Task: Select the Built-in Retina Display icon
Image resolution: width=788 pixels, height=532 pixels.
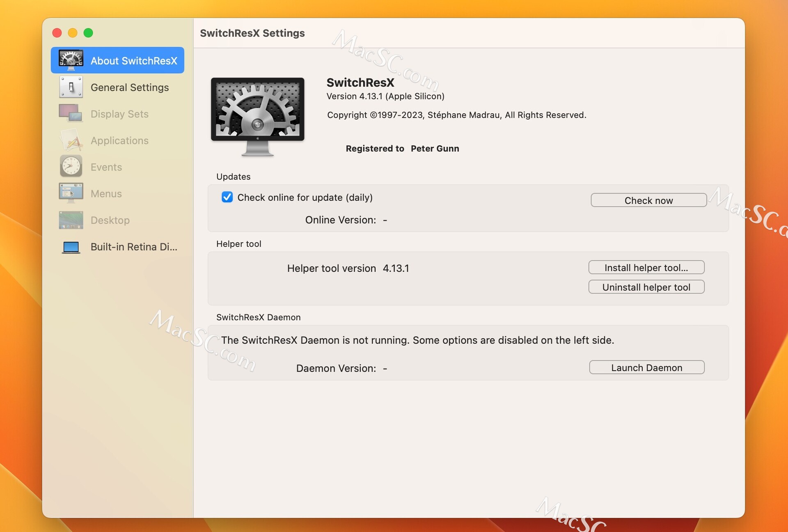Action: (71, 247)
